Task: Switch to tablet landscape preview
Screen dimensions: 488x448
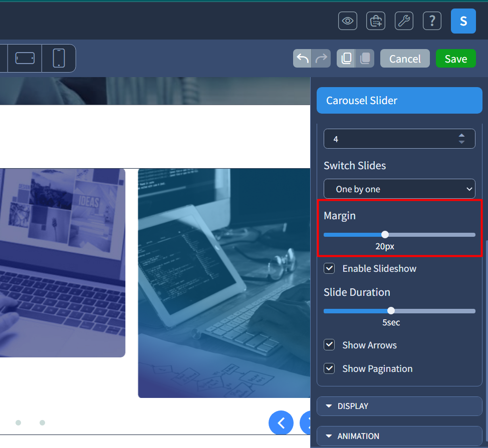Action: pyautogui.click(x=25, y=58)
